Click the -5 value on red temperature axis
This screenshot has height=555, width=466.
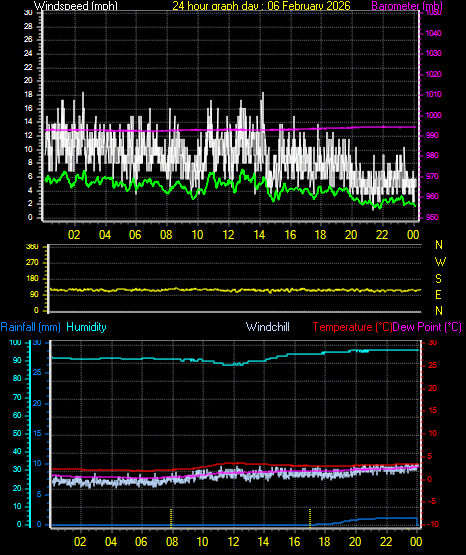(x=432, y=502)
